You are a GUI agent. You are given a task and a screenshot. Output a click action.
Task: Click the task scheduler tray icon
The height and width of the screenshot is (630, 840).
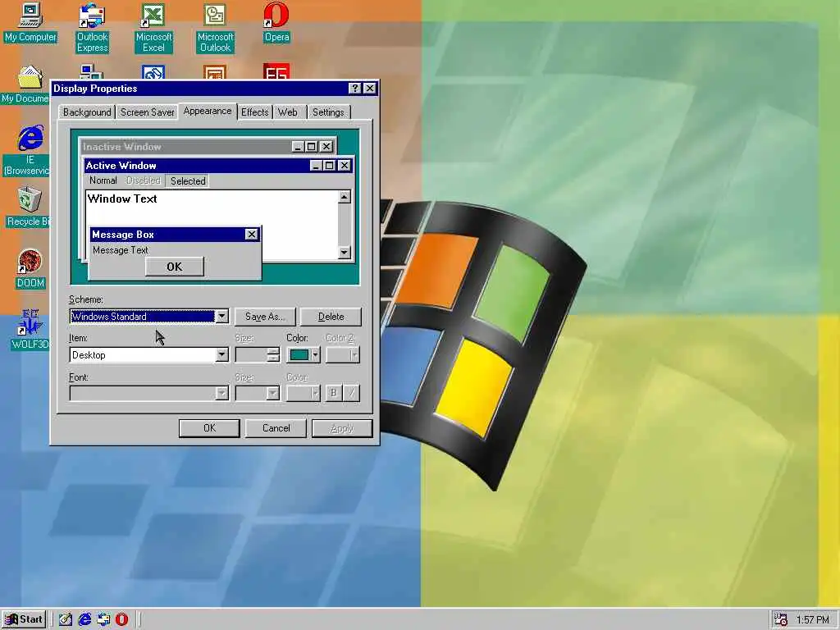(781, 619)
